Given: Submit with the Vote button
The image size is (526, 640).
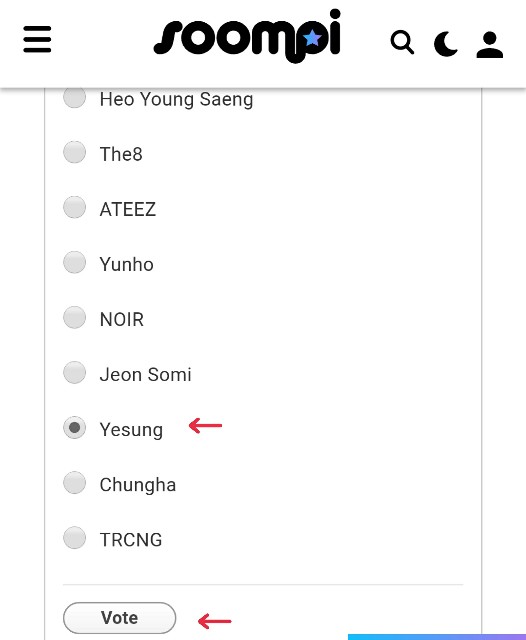Looking at the screenshot, I should (120, 618).
